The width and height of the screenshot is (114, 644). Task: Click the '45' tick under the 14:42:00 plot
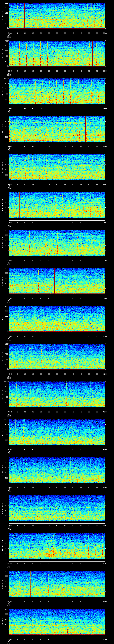pos(81,450)
